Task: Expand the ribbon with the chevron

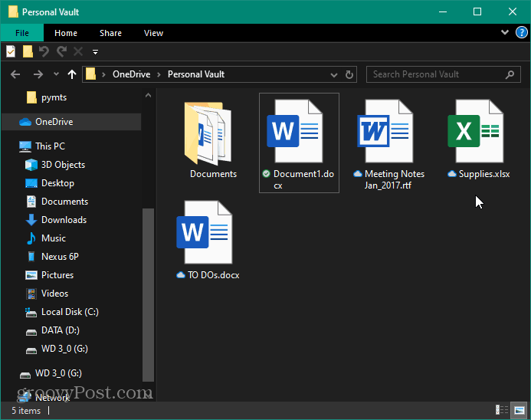Action: pos(505,32)
